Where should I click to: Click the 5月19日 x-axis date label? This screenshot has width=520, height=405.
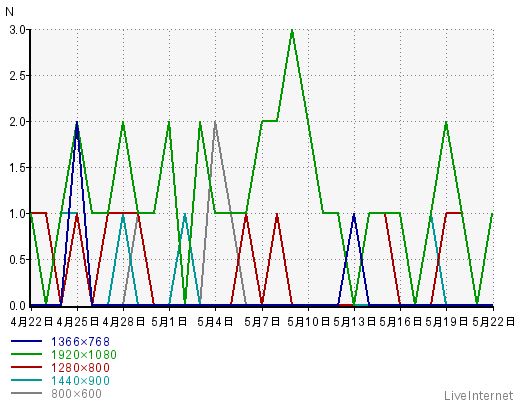447,322
